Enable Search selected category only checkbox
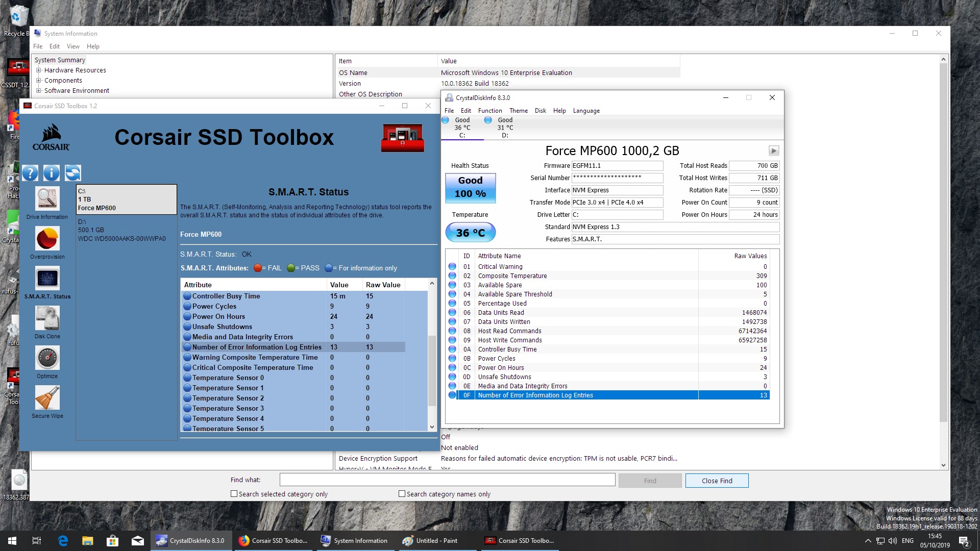980x551 pixels. tap(234, 494)
